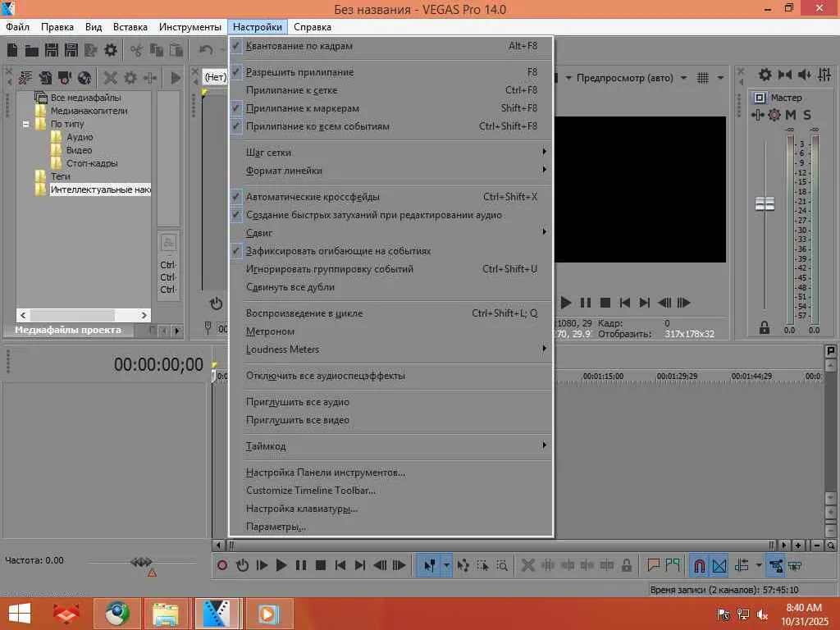The width and height of the screenshot is (840, 630).
Task: Expand the Шаг сетки submenu
Action: (391, 152)
